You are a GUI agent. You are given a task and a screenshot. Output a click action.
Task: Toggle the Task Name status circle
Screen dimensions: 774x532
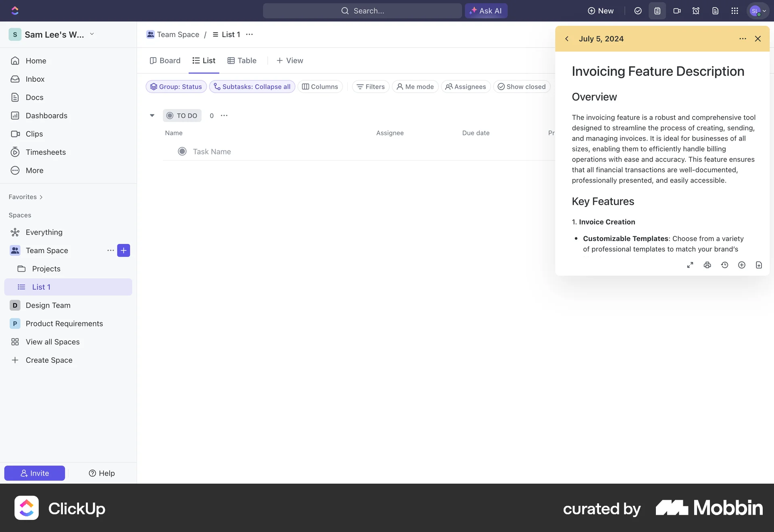point(182,152)
